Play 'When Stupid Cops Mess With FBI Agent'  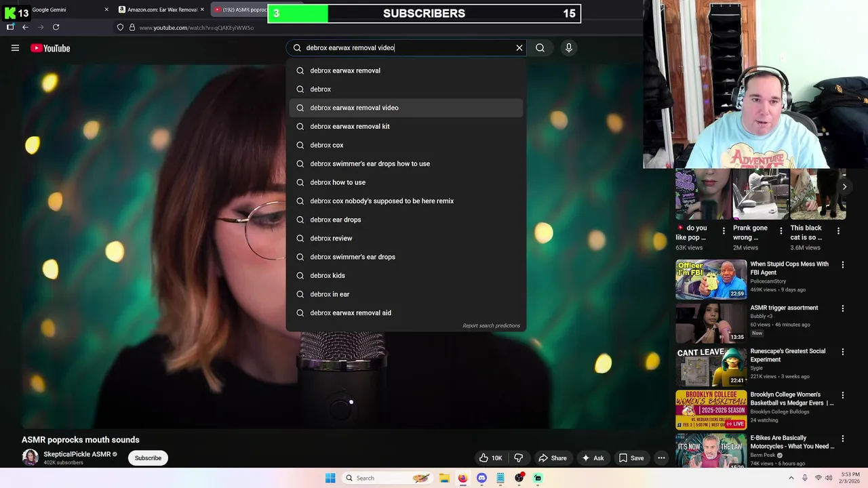point(711,279)
